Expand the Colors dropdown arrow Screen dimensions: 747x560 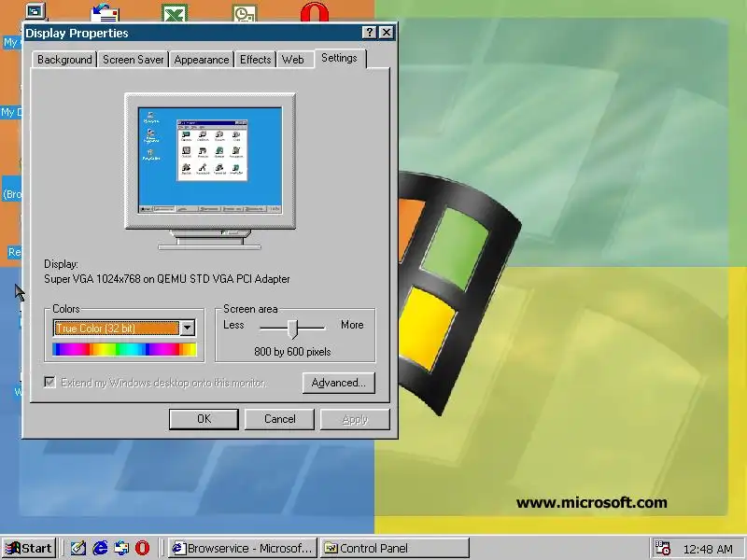(x=188, y=328)
